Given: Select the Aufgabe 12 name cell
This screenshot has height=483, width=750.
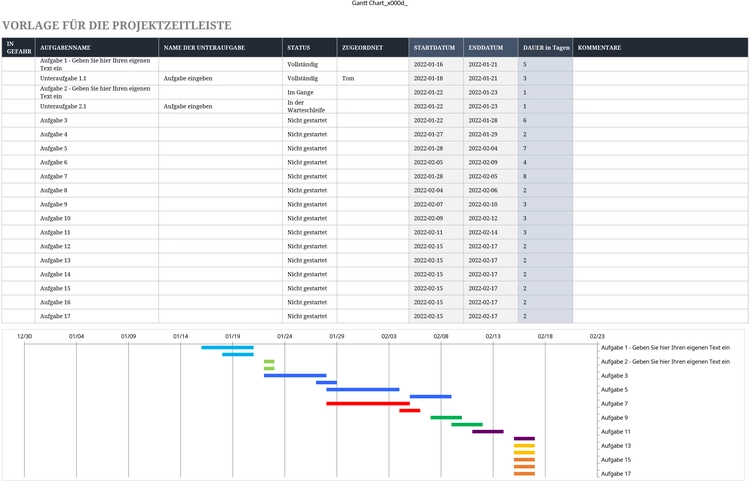Looking at the screenshot, I should coord(97,246).
